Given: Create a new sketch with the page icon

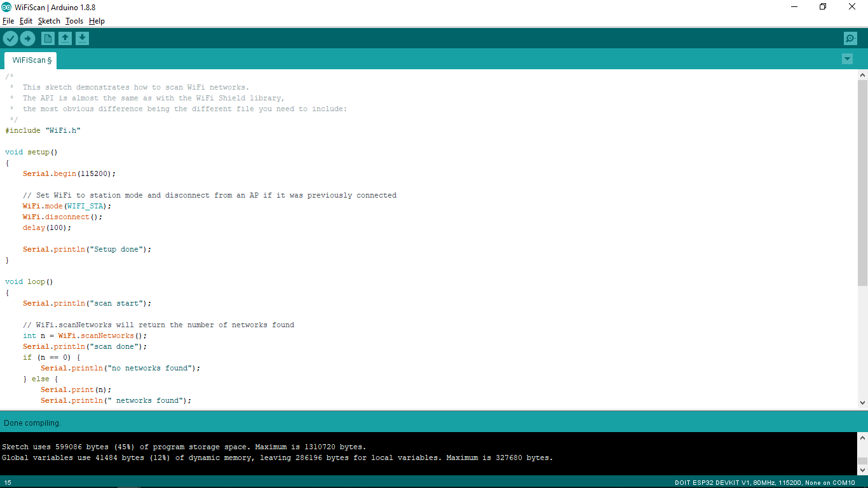Looking at the screenshot, I should [x=48, y=39].
